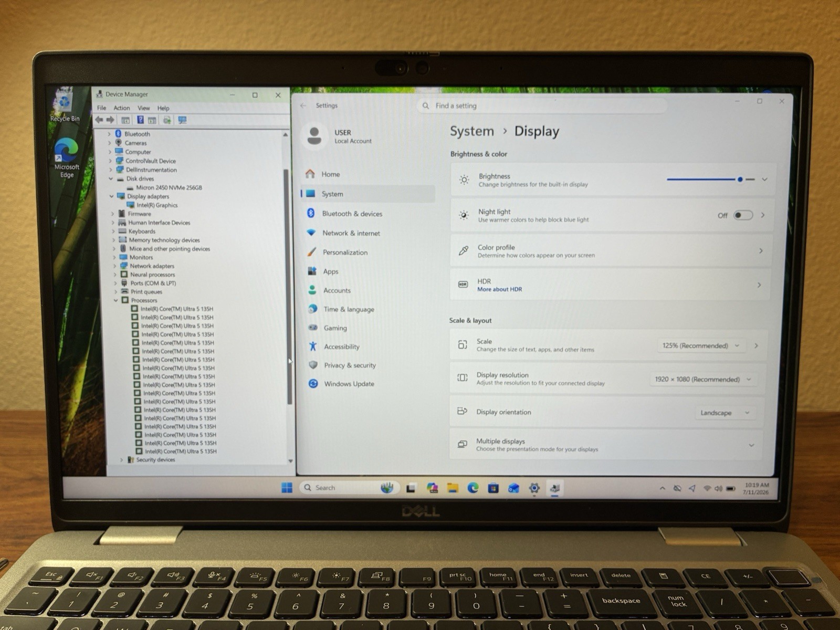The height and width of the screenshot is (630, 840).
Task: Open the File menu in Device Manager
Action: click(x=101, y=108)
